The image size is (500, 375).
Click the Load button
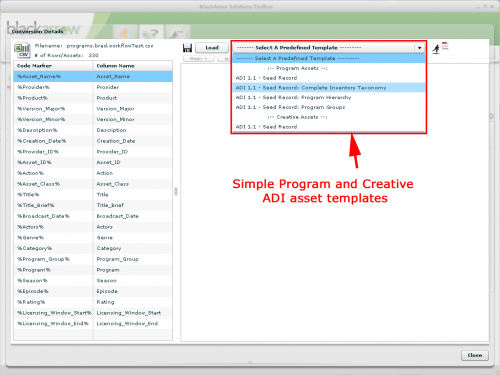click(x=212, y=48)
